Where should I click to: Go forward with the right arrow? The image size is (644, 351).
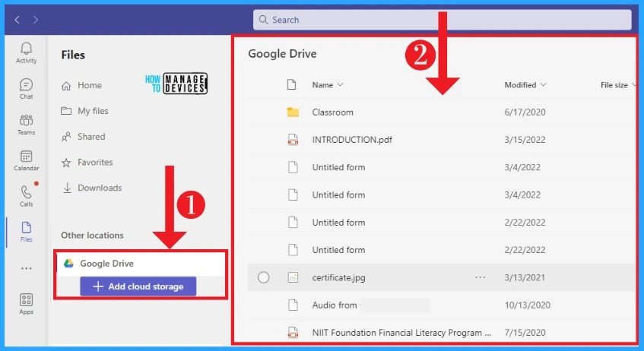[36, 20]
